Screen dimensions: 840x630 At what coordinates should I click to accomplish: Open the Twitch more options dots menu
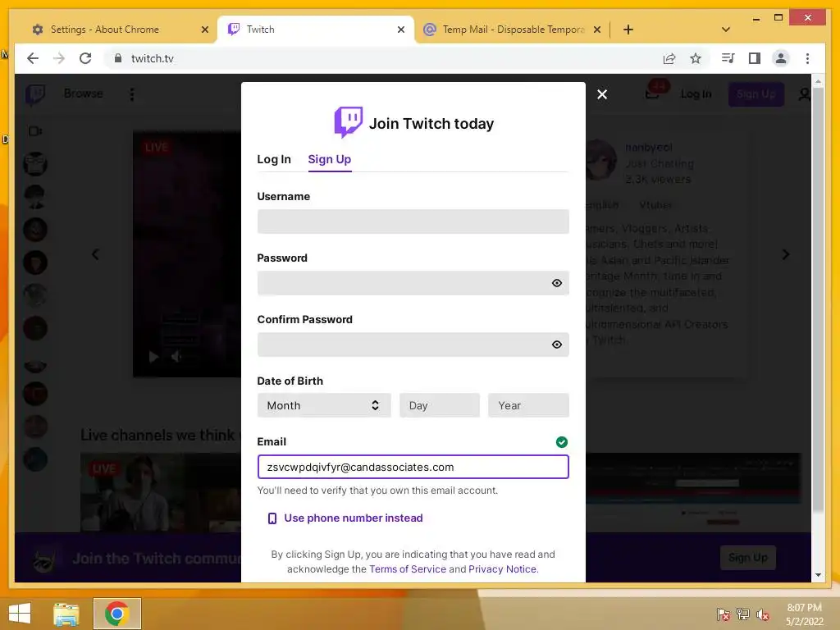pos(132,94)
